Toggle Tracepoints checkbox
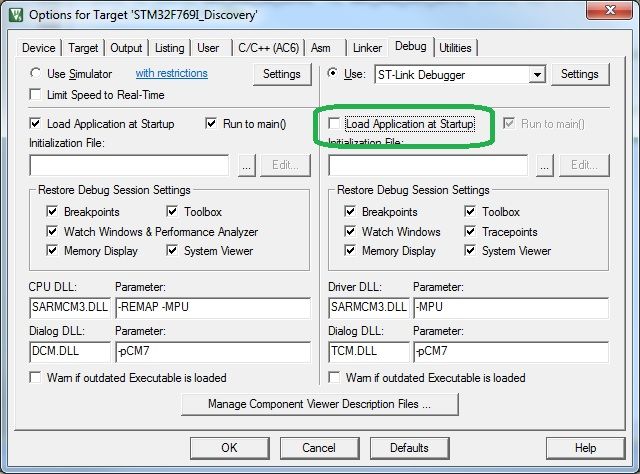This screenshot has height=474, width=640. (x=470, y=231)
